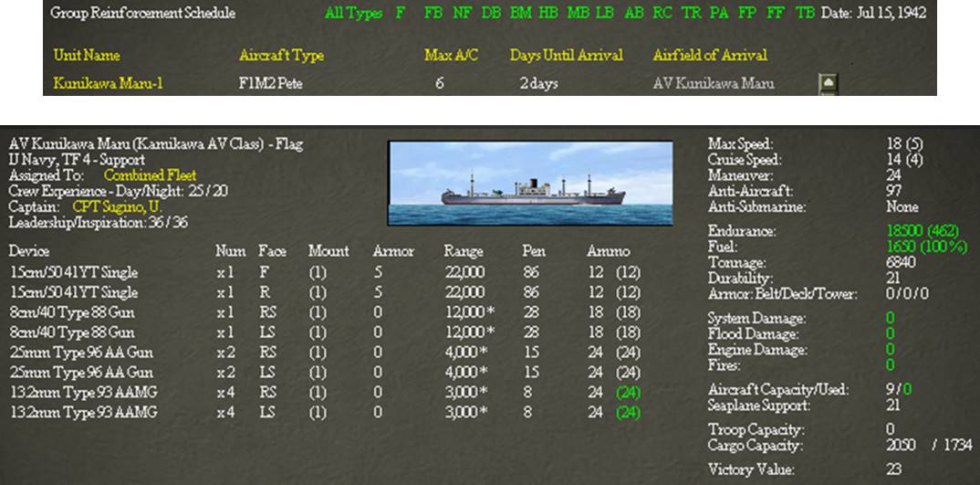Click the 25mm Type 96 AA Gun RS row
The width and height of the screenshot is (980, 485).
325,353
